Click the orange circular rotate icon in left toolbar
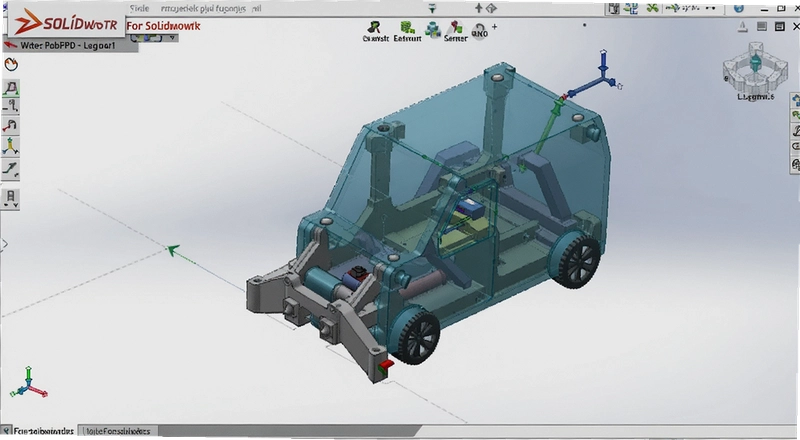 pyautogui.click(x=11, y=64)
